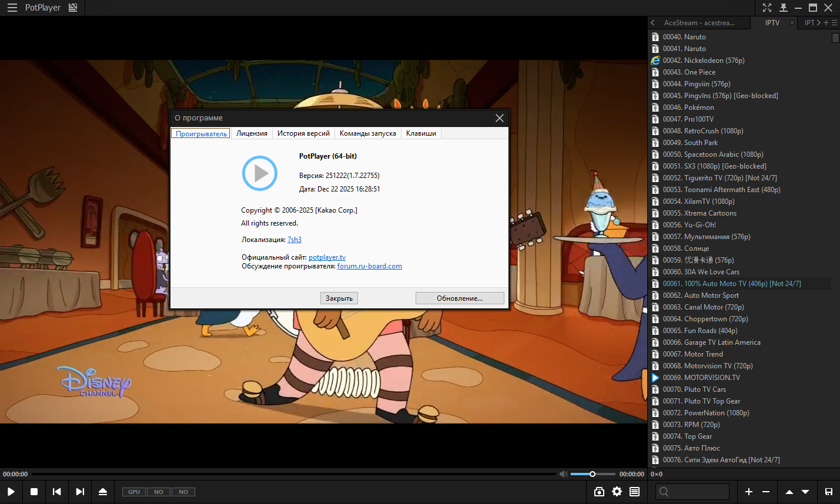Click the pin always-on-top icon
Image resolution: width=840 pixels, height=504 pixels.
pos(783,8)
